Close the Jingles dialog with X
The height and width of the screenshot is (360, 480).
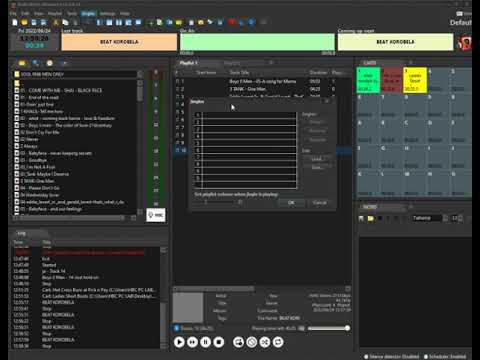[327, 101]
